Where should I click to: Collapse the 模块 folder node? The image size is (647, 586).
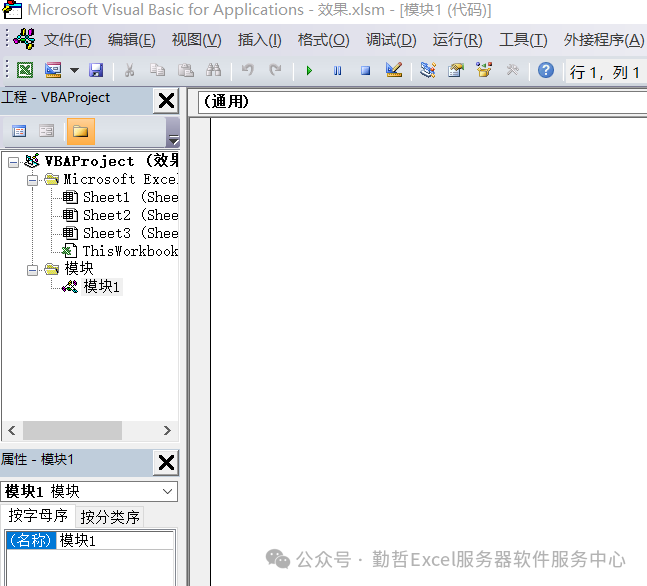(x=33, y=270)
